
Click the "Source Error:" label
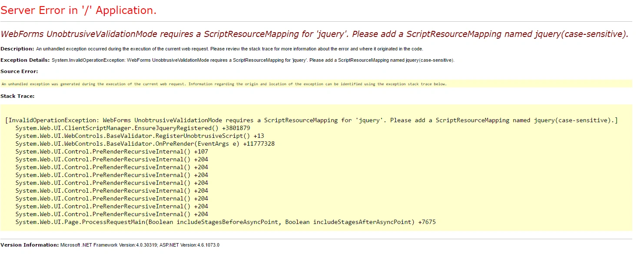(19, 71)
